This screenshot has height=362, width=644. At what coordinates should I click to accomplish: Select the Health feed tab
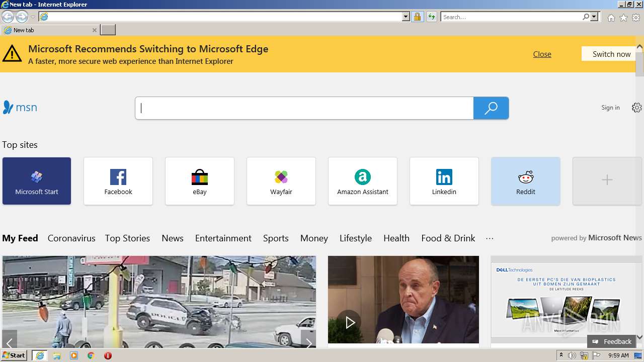[x=396, y=238]
